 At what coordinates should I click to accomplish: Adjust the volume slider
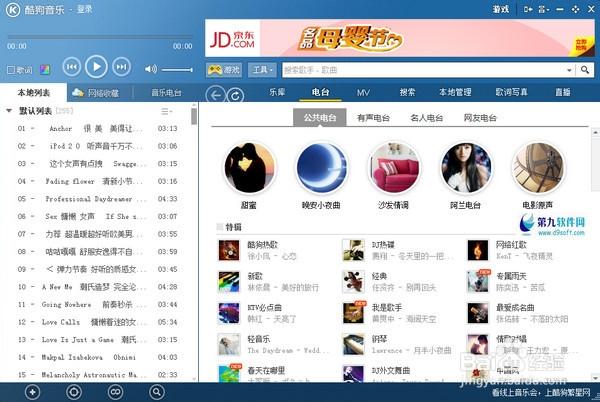click(x=177, y=70)
